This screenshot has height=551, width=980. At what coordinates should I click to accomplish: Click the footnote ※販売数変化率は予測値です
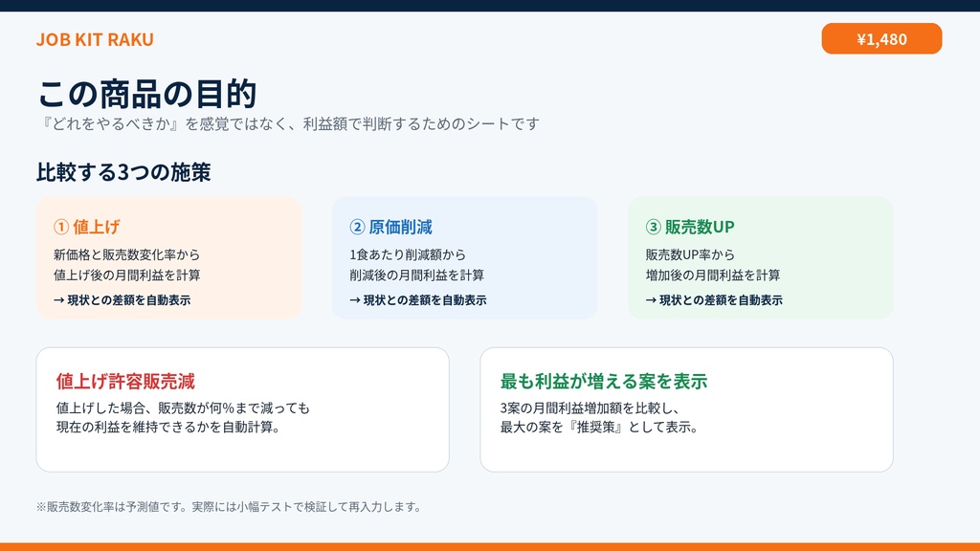click(x=229, y=507)
